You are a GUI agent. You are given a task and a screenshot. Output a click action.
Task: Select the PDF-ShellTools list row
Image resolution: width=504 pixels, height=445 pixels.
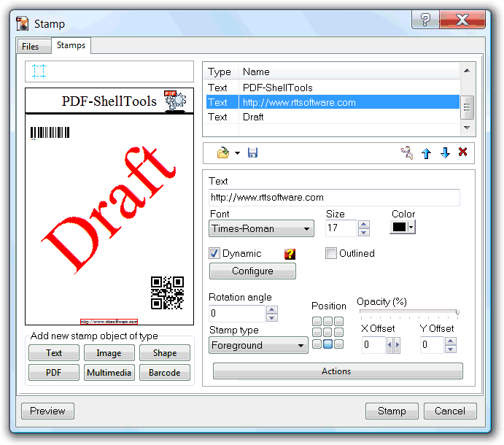coord(333,88)
